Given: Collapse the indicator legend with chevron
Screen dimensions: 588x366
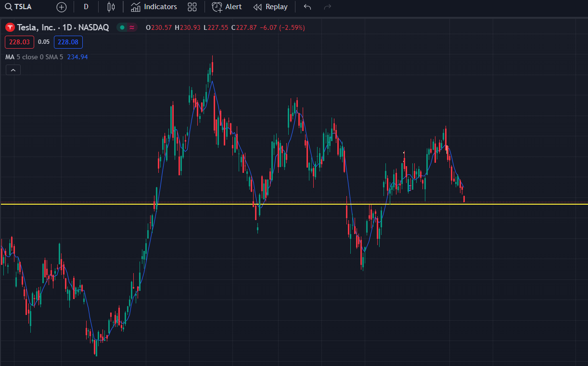Looking at the screenshot, I should [13, 70].
